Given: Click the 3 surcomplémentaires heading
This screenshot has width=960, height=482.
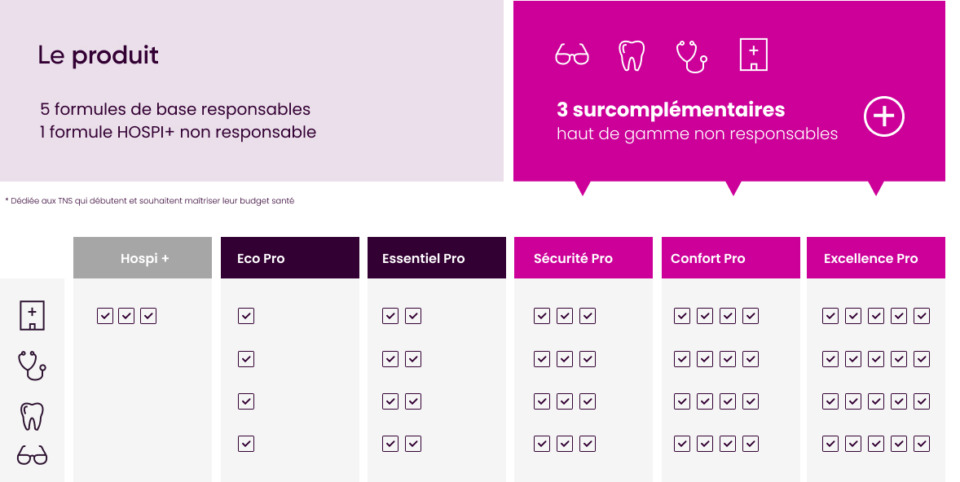Looking at the screenshot, I should [x=671, y=110].
